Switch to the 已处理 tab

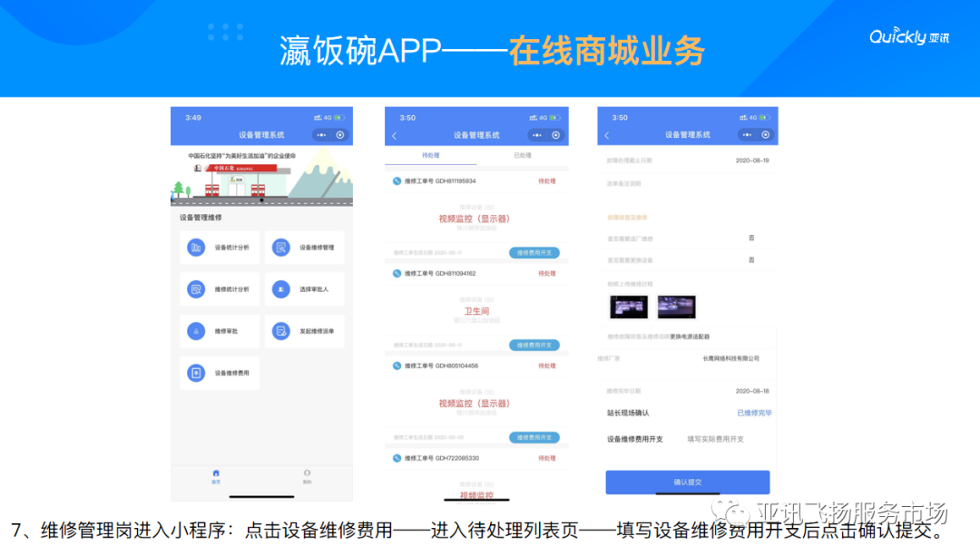pyautogui.click(x=523, y=156)
